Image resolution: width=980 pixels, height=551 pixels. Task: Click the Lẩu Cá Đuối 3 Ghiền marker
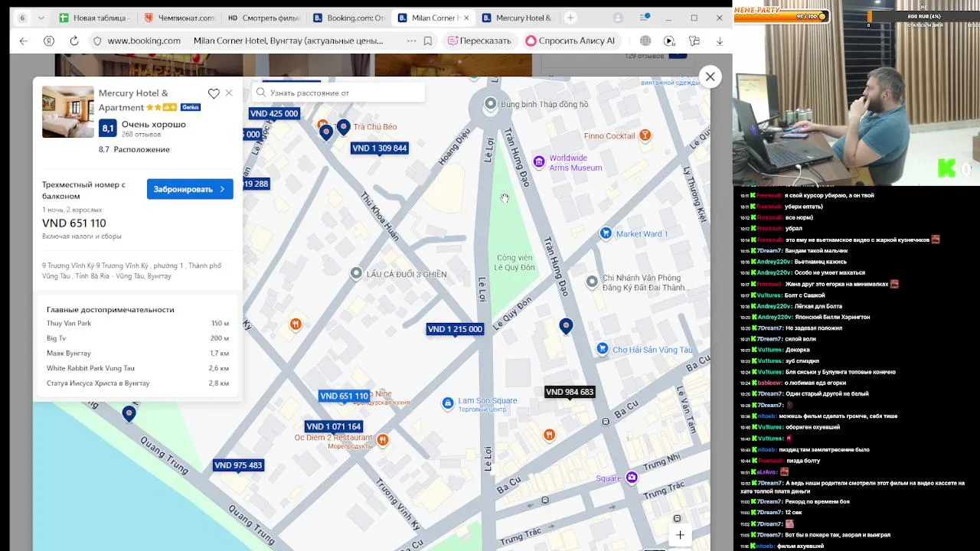point(356,273)
